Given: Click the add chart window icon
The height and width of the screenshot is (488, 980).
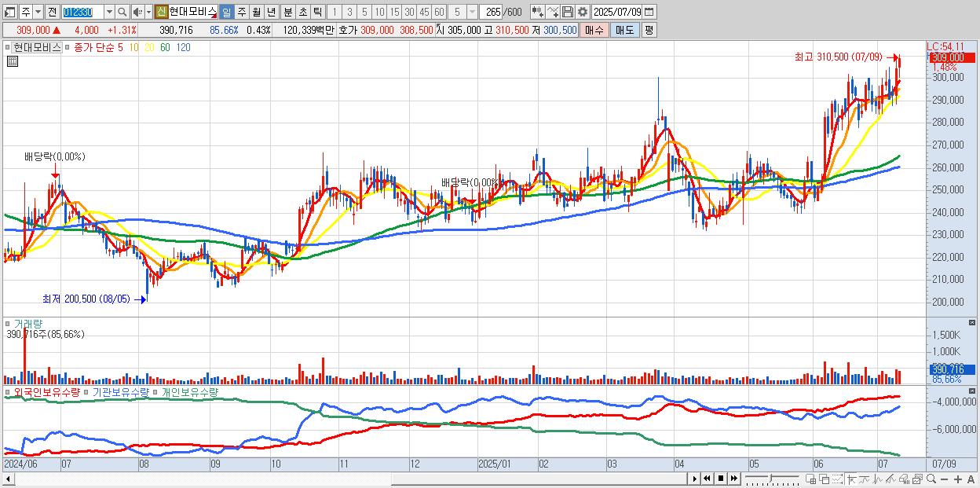Looking at the screenshot, I should pos(811,479).
